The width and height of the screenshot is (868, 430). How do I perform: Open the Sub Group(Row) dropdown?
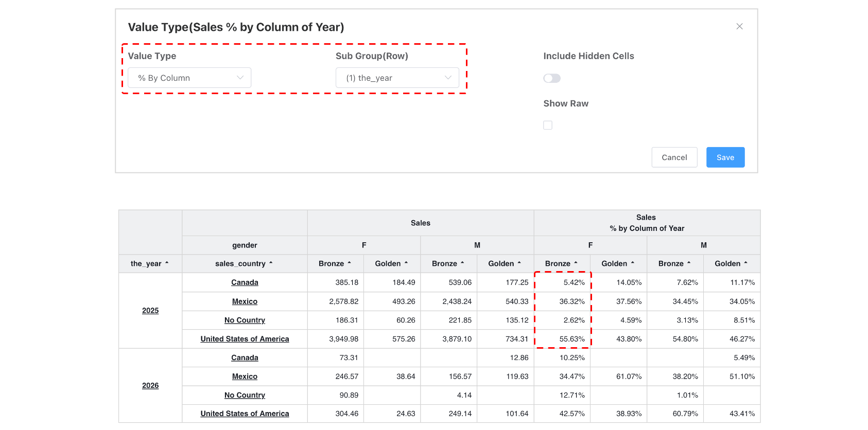tap(397, 78)
